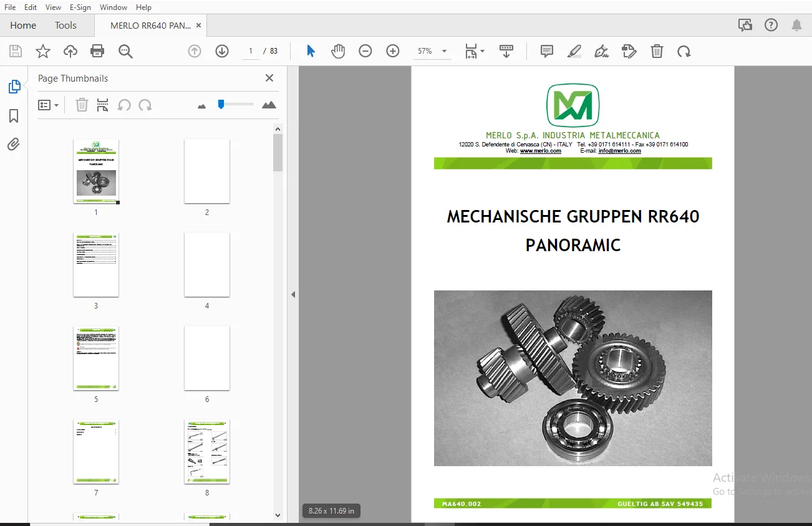
Task: Zoom in using the plus circle icon
Action: click(393, 51)
